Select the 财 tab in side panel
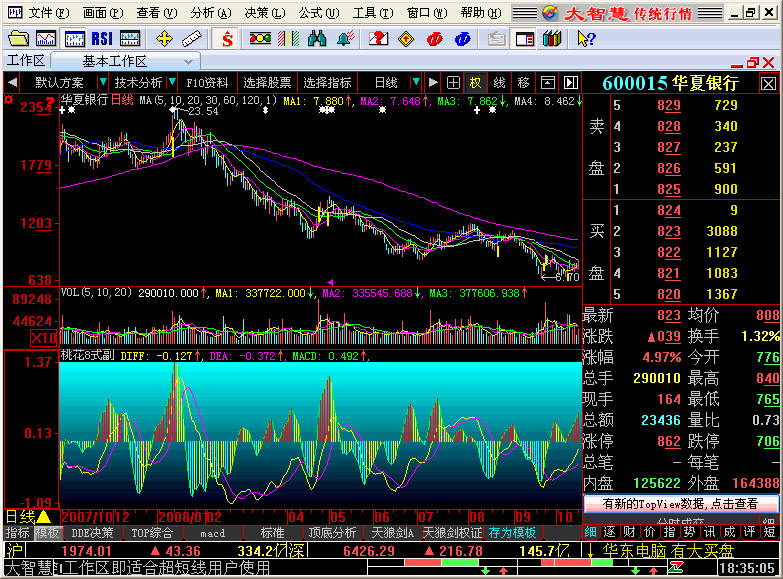This screenshot has width=783, height=579. pyautogui.click(x=629, y=532)
